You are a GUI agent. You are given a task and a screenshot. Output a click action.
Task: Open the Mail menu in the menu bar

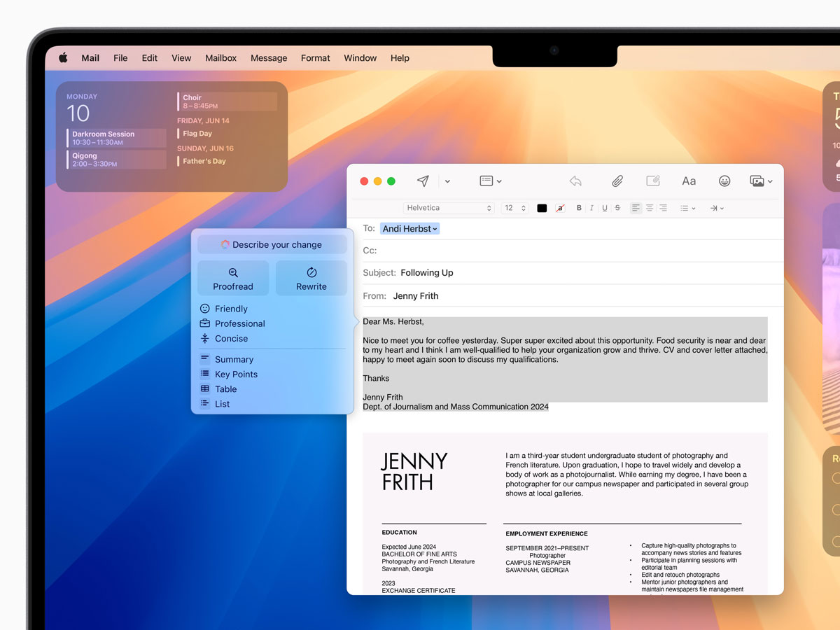coord(90,58)
